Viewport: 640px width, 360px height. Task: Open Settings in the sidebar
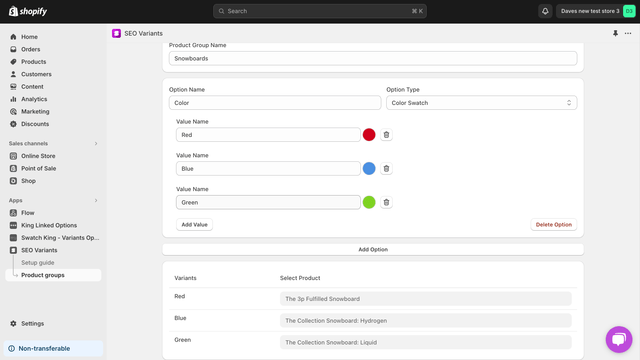coord(33,323)
